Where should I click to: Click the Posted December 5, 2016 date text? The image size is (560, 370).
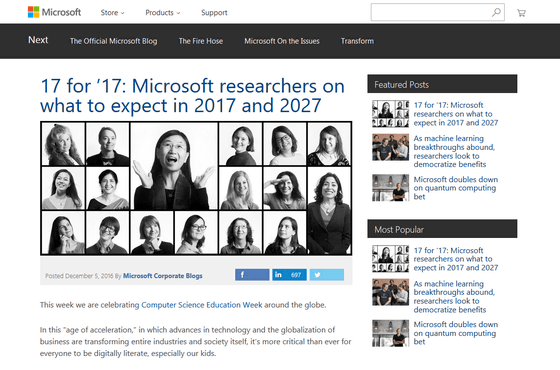(79, 276)
